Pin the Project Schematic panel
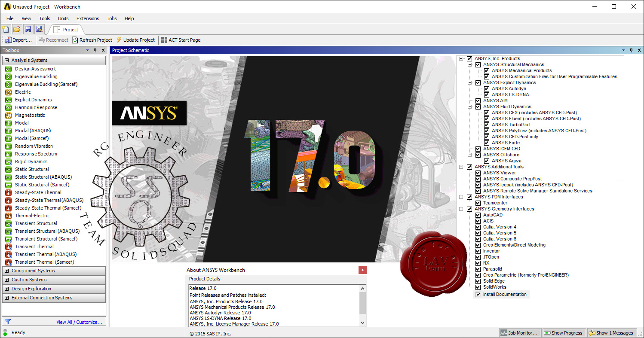The image size is (644, 338). tap(632, 50)
